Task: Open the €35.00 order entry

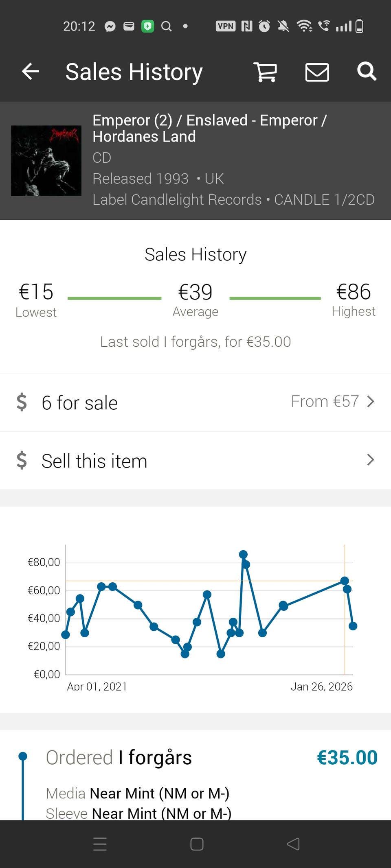Action: [x=347, y=758]
